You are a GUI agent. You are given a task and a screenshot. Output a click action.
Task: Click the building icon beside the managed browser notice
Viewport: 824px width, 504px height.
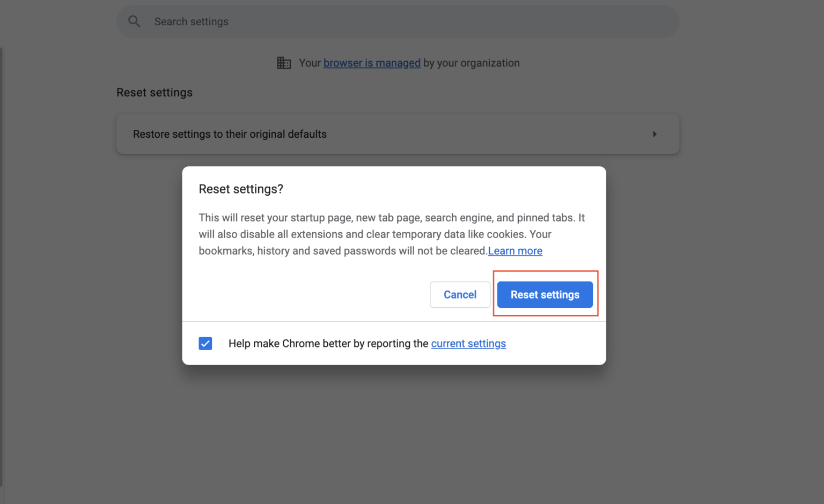[284, 63]
